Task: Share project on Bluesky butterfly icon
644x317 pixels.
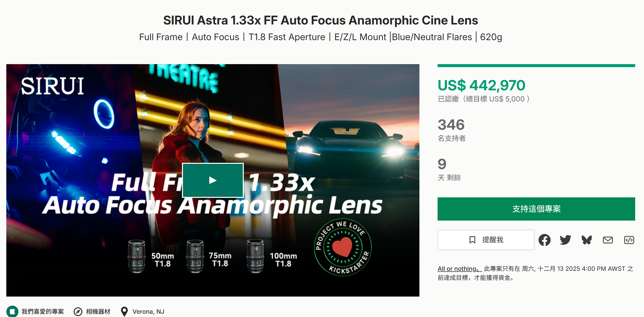Action: 586,240
